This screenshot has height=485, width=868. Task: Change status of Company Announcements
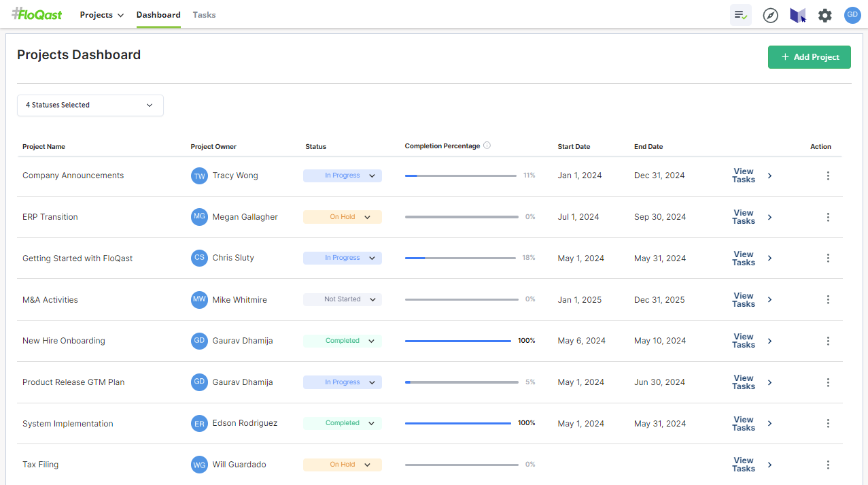click(343, 175)
